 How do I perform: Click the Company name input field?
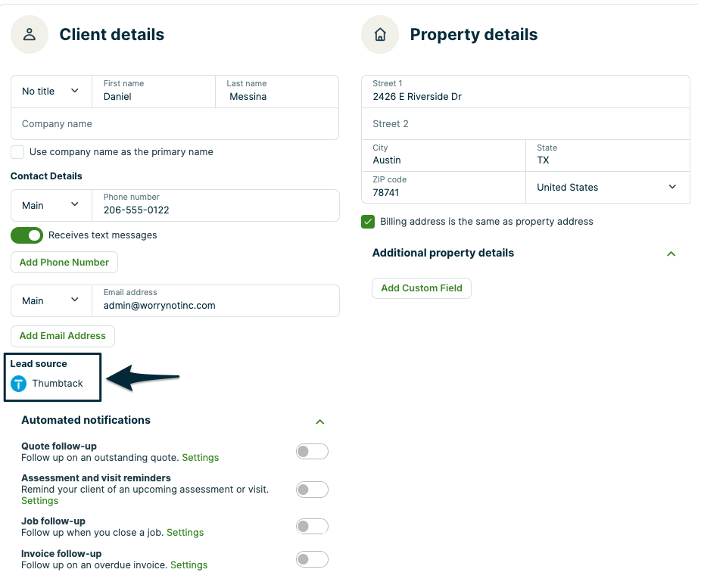174,124
